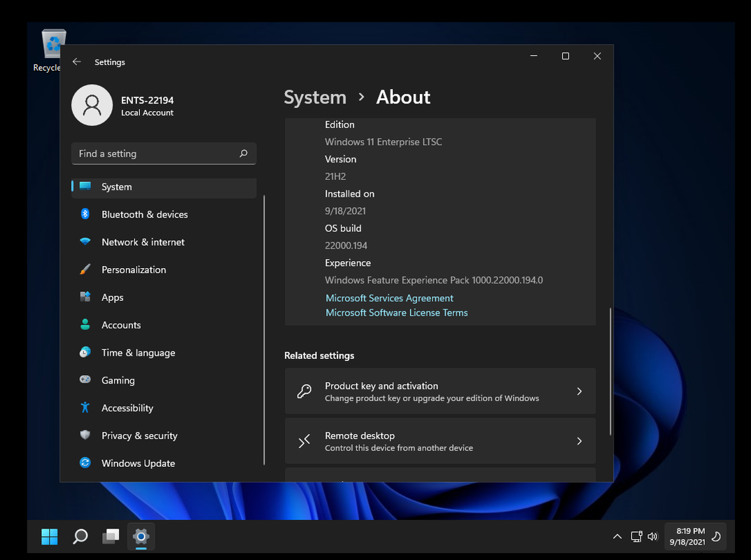Screen dimensions: 751x560
Task: Select the Personalization paintbrush icon
Action: (x=85, y=269)
